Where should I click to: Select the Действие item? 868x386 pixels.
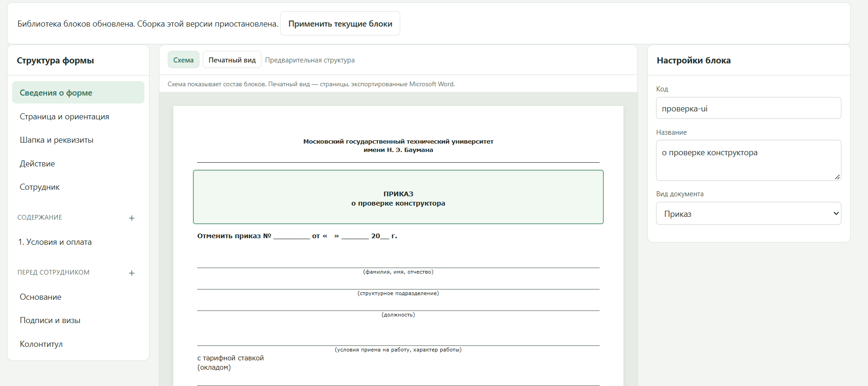click(x=78, y=164)
